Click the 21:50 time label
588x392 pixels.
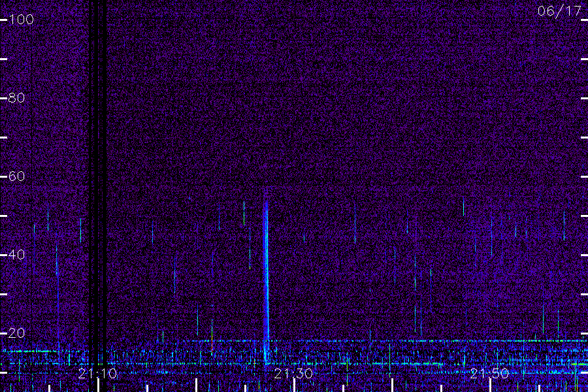tap(489, 374)
